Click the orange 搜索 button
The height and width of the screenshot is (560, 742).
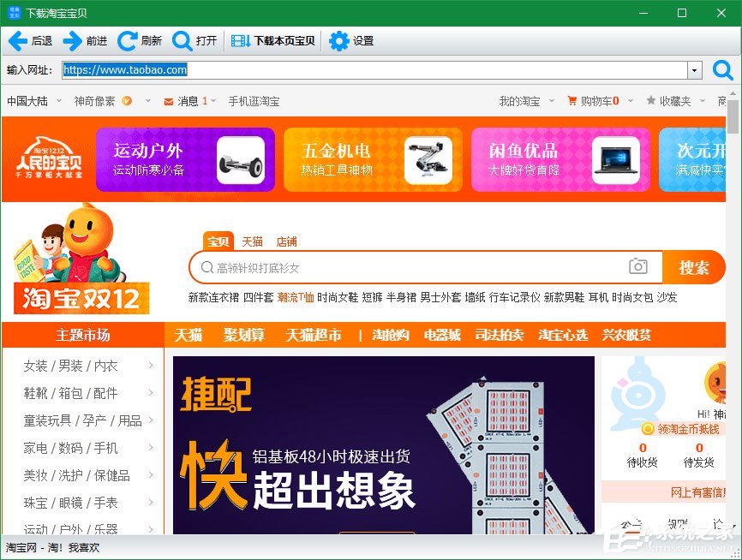coord(694,267)
